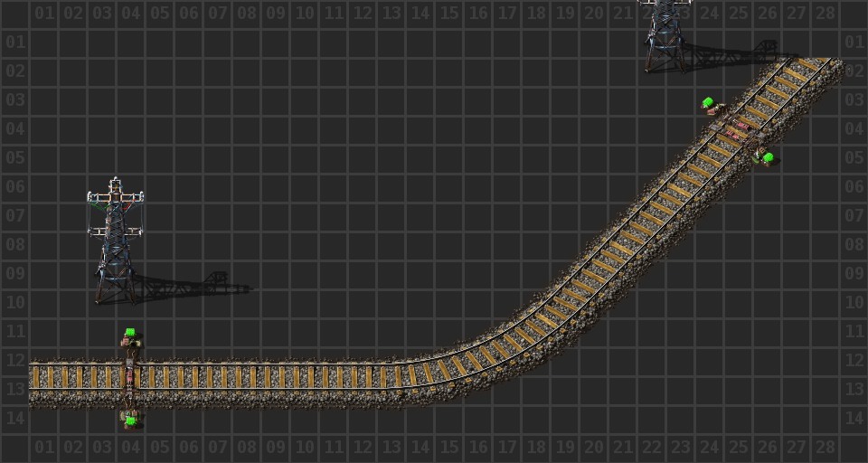Click row label 07 in the left ruler

[x=15, y=215]
